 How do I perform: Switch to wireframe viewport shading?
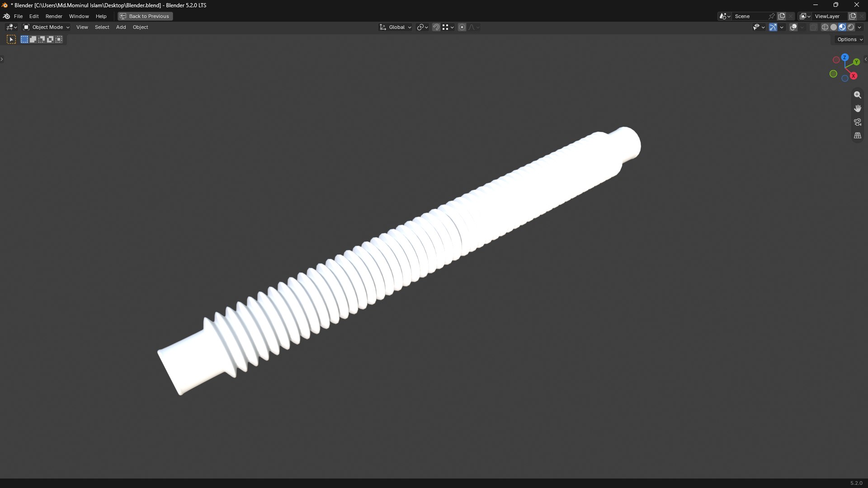[x=825, y=28]
